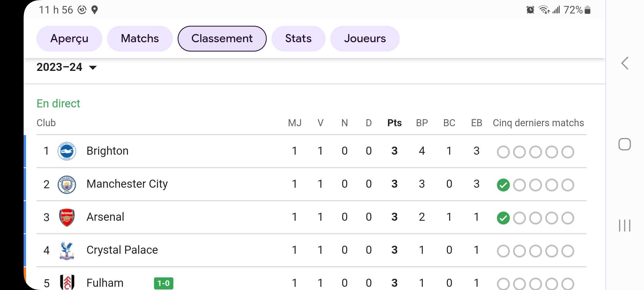Switch to the Matchs tab

(140, 39)
